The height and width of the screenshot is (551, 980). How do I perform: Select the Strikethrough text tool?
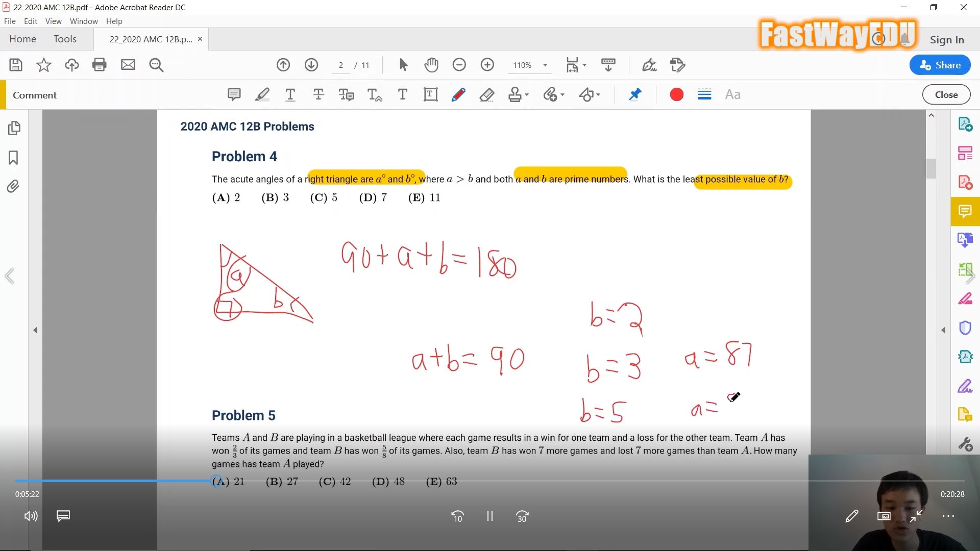pyautogui.click(x=318, y=94)
